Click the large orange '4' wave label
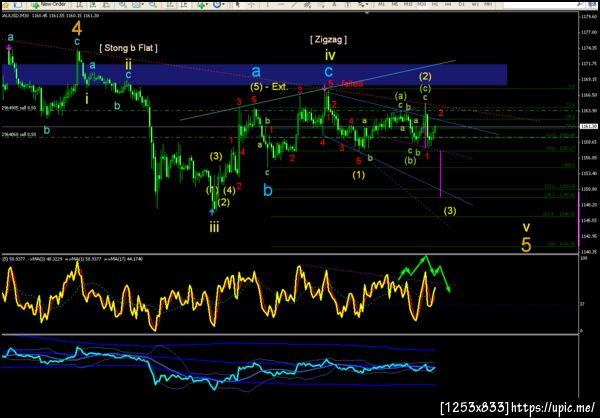600x418 pixels. coord(77,28)
